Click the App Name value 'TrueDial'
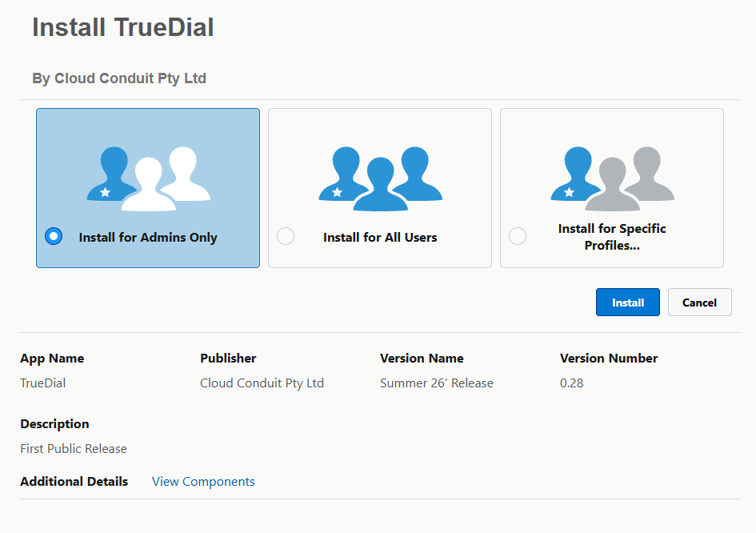The image size is (756, 533). [x=43, y=383]
